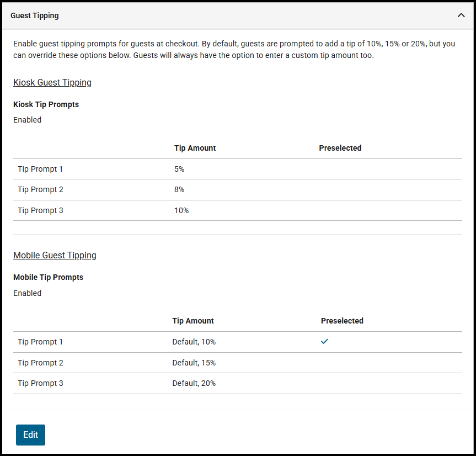Select the Default, 10% mobile tip amount

tap(194, 342)
